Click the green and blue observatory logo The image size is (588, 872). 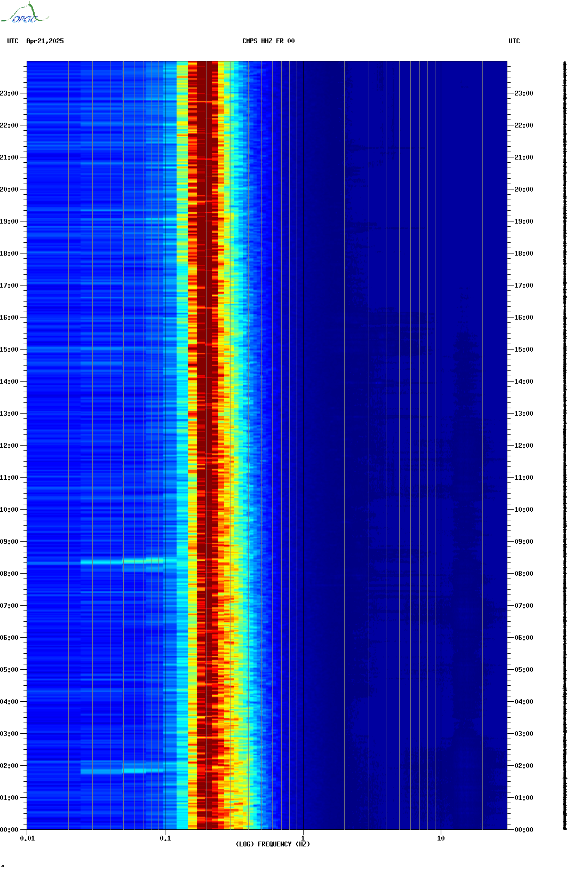coord(24,14)
